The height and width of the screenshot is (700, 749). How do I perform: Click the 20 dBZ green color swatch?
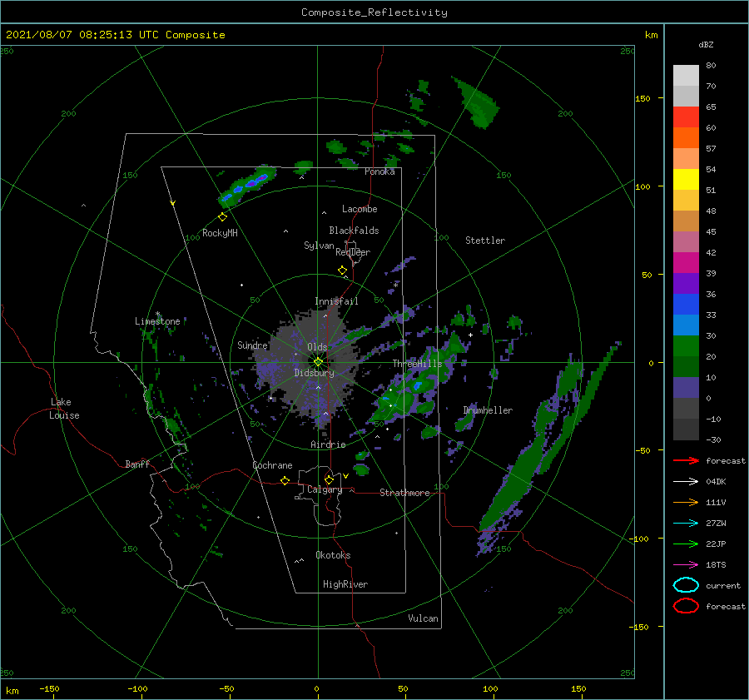[x=686, y=345]
